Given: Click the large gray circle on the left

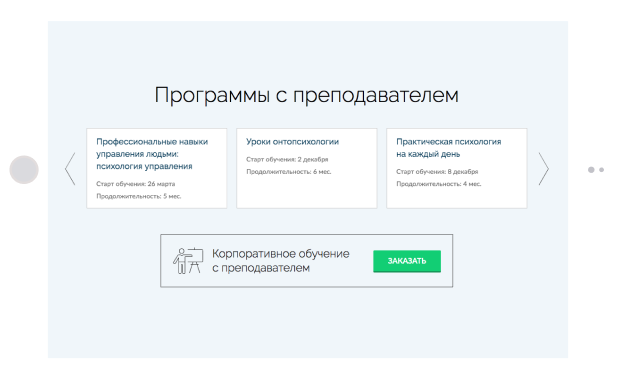Looking at the screenshot, I should click(24, 170).
